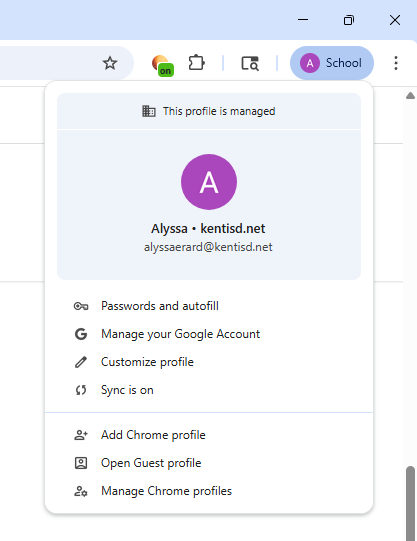
Task: Open Guest profile window
Action: point(209,463)
